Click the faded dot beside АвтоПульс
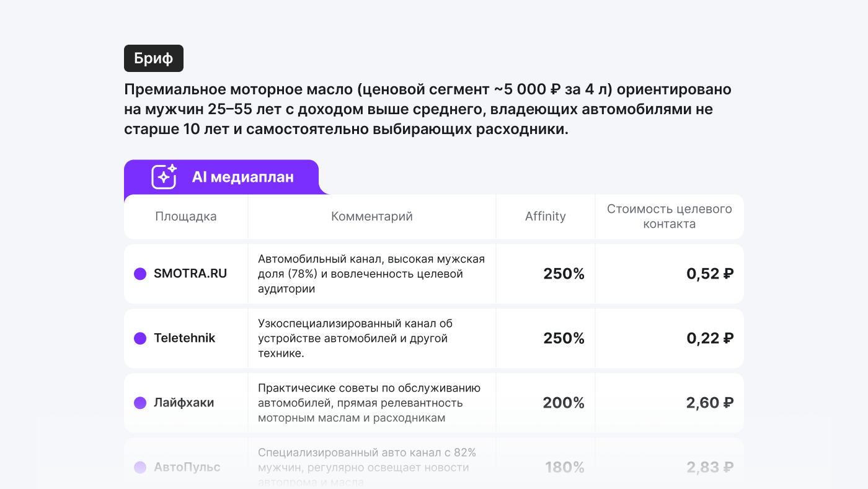This screenshot has height=489, width=868. tap(140, 467)
